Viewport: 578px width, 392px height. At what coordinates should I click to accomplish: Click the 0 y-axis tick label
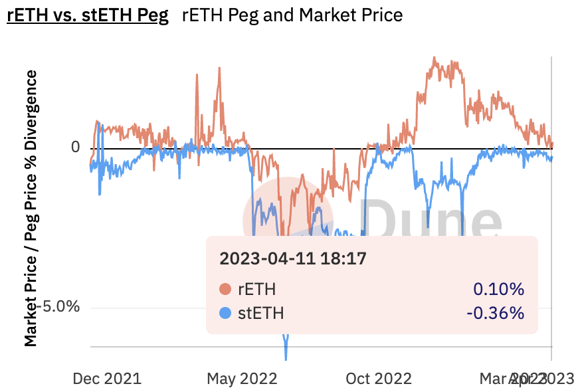click(76, 147)
